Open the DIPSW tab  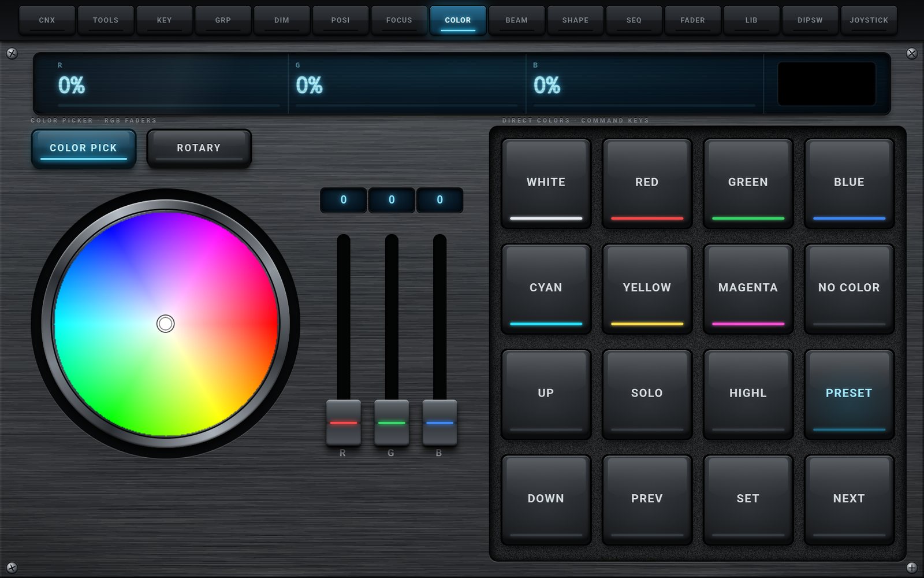[x=810, y=20]
